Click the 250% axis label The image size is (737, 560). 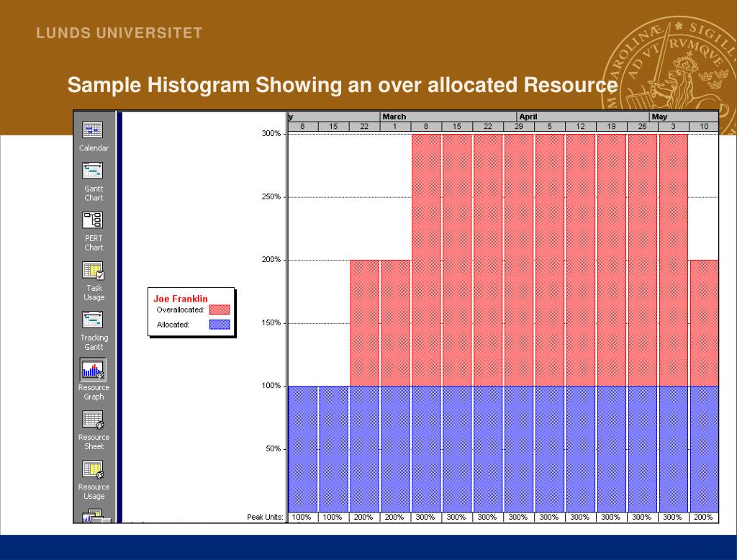tap(271, 197)
